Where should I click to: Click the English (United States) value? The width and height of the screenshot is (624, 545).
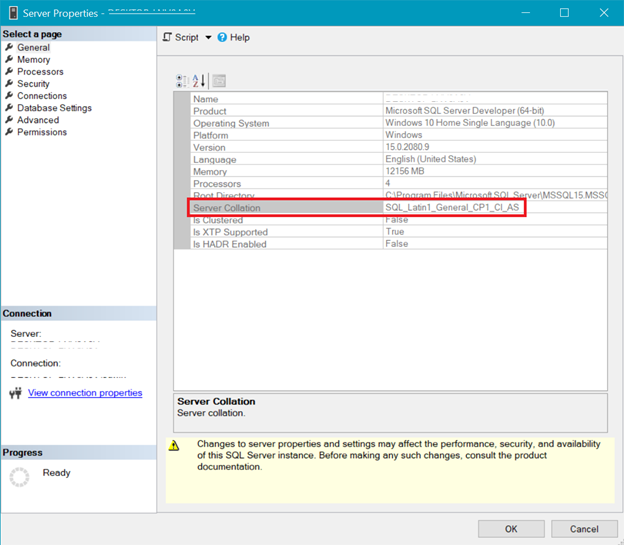[x=431, y=159]
